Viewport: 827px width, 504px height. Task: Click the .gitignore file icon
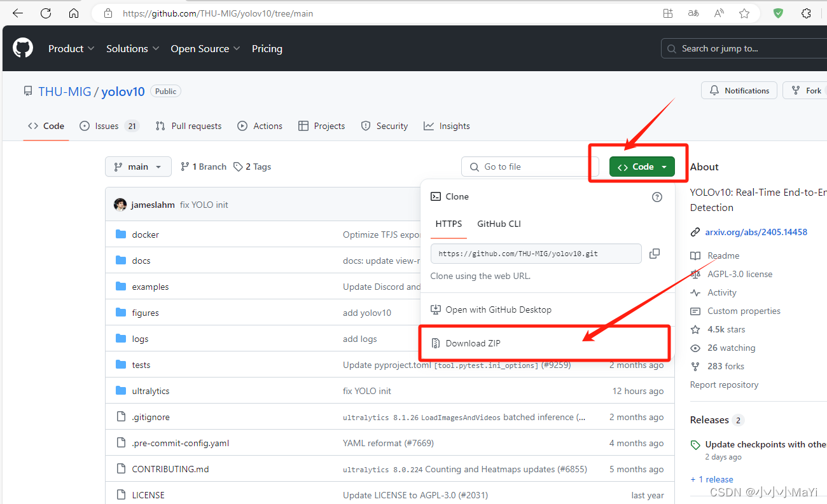[121, 417]
